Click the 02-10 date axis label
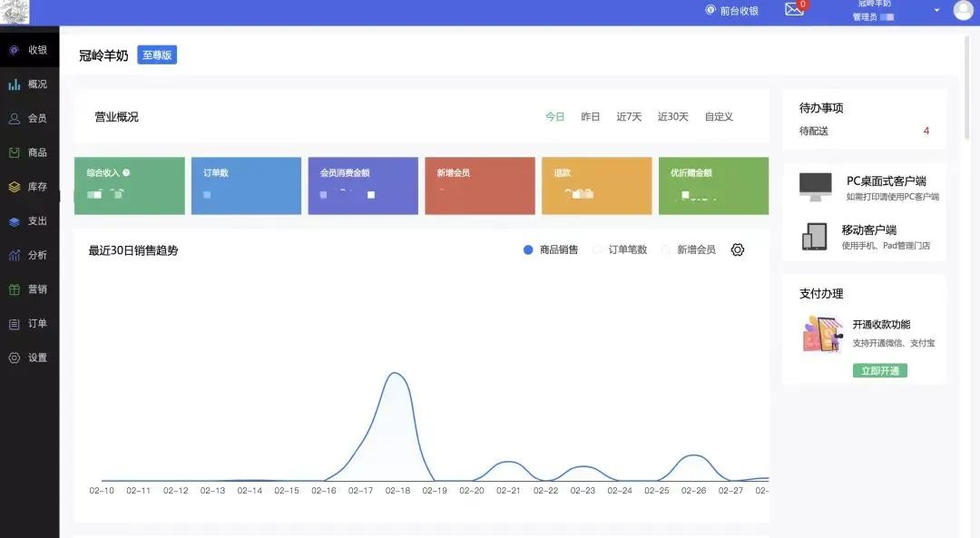The height and width of the screenshot is (538, 980). pyautogui.click(x=102, y=491)
